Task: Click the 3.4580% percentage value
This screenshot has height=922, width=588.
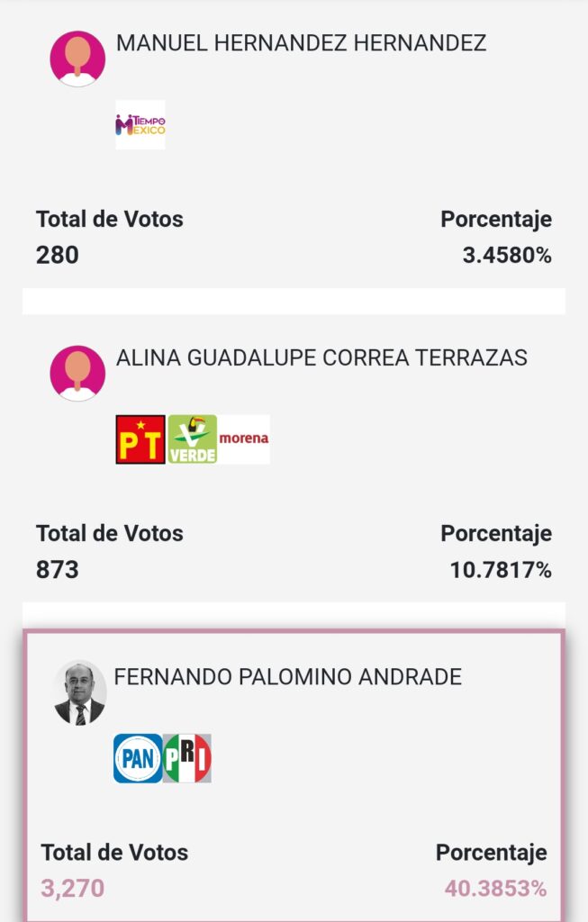Action: (507, 255)
